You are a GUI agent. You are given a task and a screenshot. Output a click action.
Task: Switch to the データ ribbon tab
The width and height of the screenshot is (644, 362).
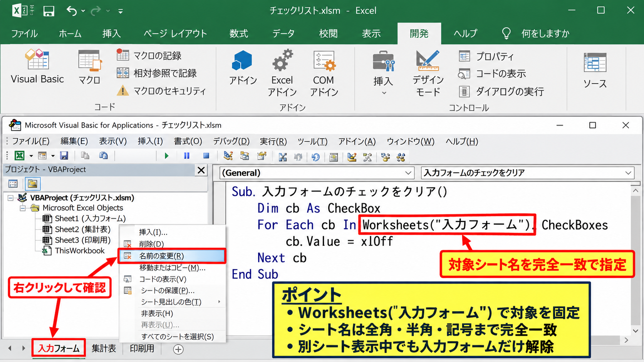(283, 33)
